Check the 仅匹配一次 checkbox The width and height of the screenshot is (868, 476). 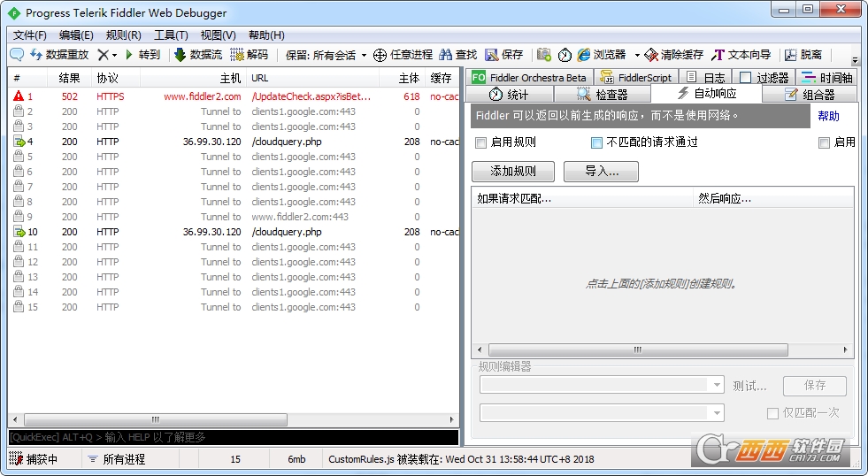click(x=772, y=413)
